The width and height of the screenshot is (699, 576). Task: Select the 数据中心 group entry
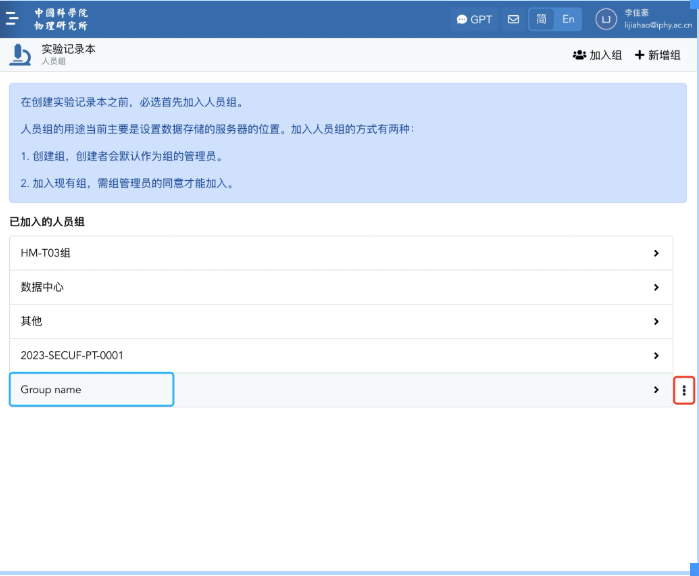tap(42, 287)
